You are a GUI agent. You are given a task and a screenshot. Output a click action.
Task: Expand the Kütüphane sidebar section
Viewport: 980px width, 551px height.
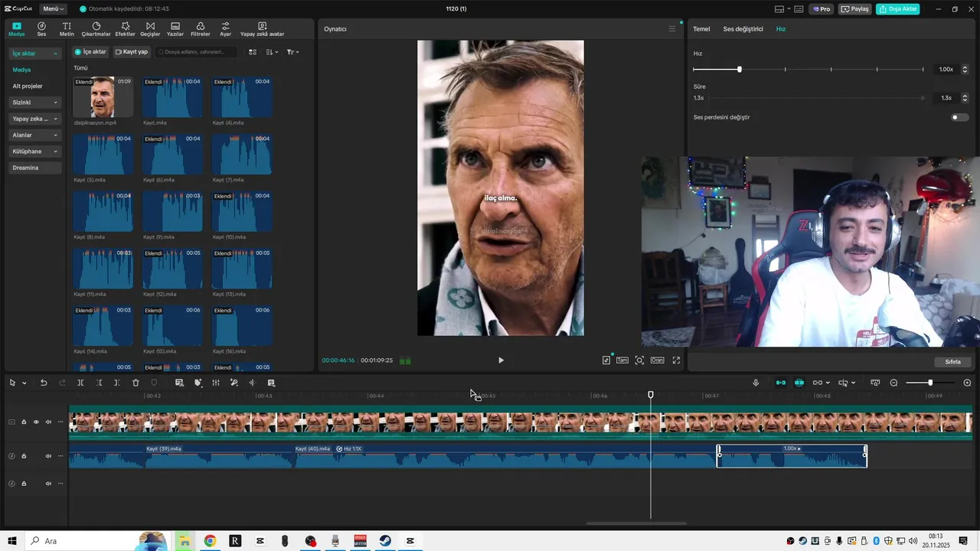35,152
